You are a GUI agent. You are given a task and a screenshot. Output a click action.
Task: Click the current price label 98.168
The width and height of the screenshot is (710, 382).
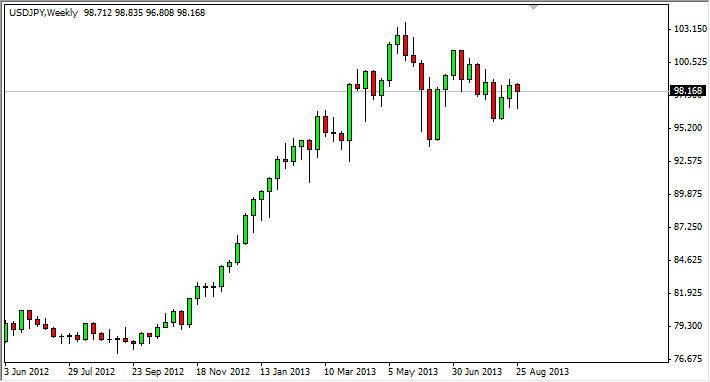coord(687,91)
